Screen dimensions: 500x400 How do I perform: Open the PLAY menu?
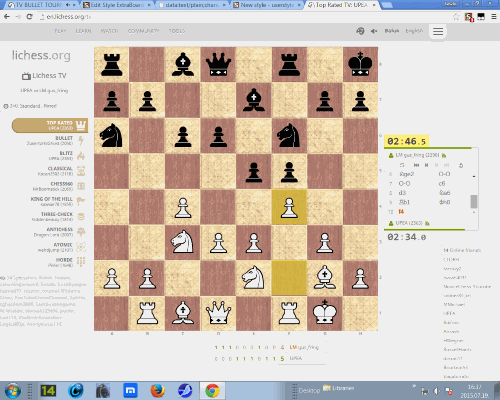pos(60,31)
